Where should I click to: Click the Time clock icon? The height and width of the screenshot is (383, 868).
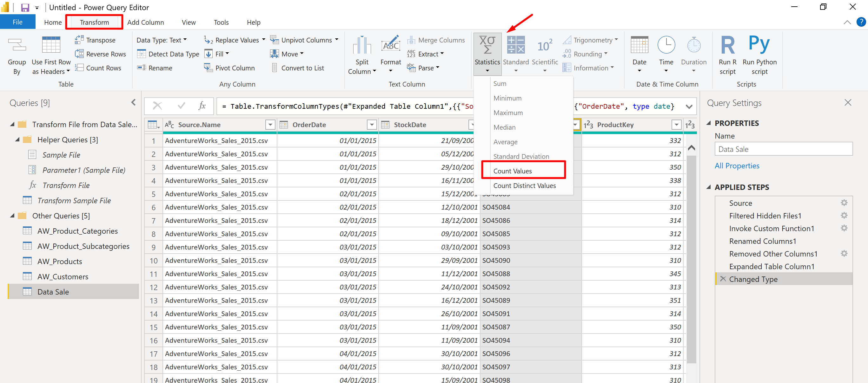[666, 45]
